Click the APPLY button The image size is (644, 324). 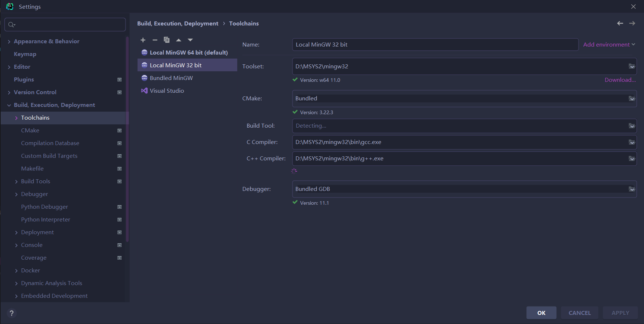[x=620, y=313]
